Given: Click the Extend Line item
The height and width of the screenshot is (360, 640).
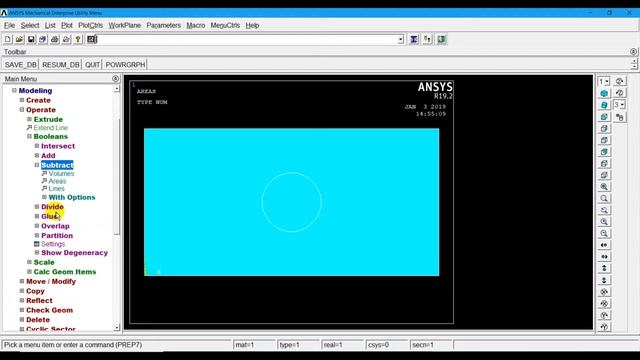Looking at the screenshot, I should click(x=51, y=128).
